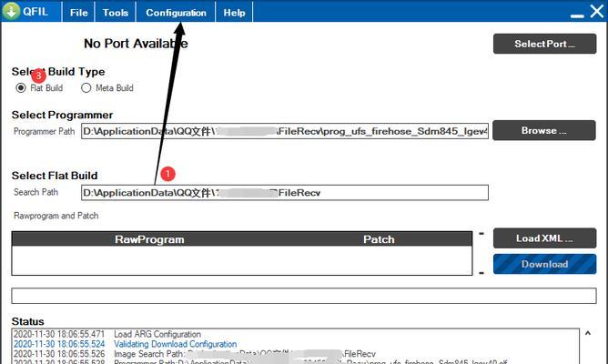Click lower minus button beside RawProgram table
The height and width of the screenshot is (364, 608).
pos(481,273)
